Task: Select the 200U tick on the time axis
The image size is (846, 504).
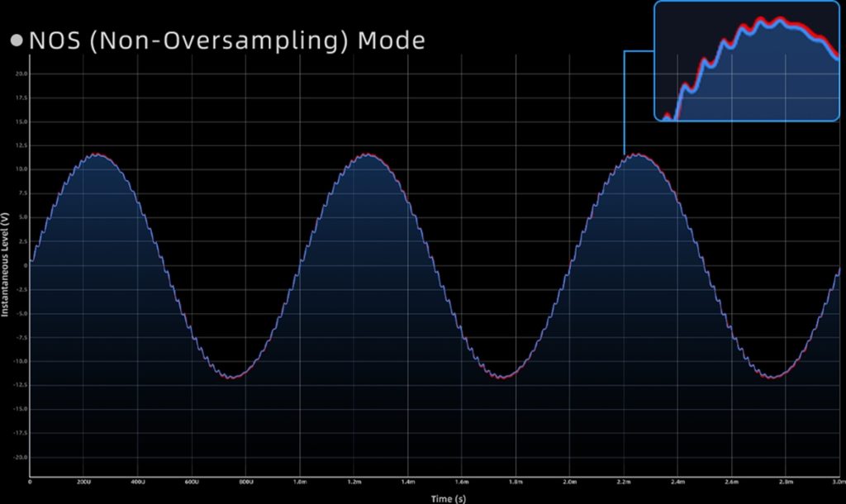Action: pyautogui.click(x=83, y=481)
